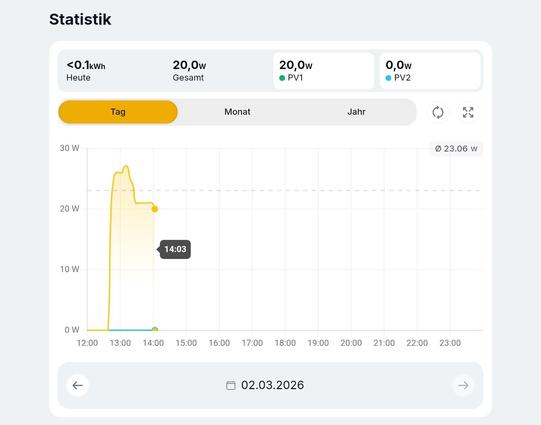Click the Gesamt 20,0 W value

189,65
